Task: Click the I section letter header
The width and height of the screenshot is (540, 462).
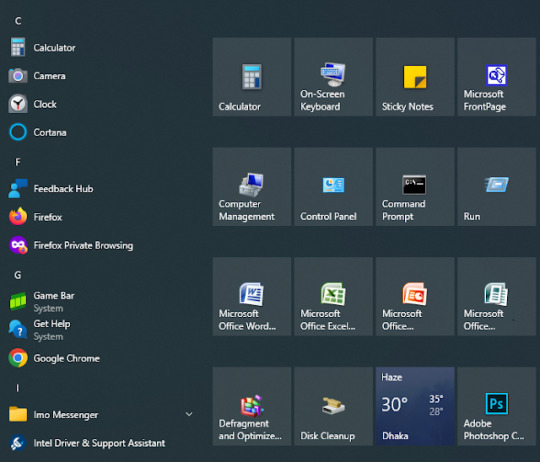Action: (18, 388)
